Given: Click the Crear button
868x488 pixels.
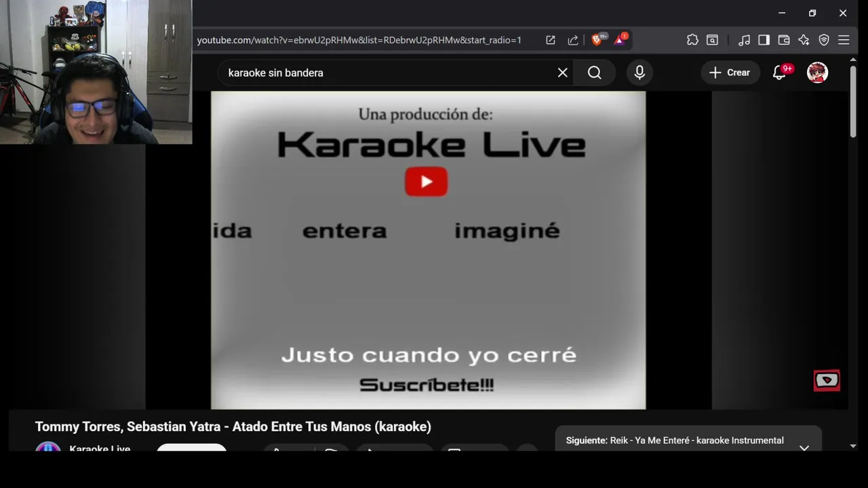Looking at the screenshot, I should click(x=730, y=73).
